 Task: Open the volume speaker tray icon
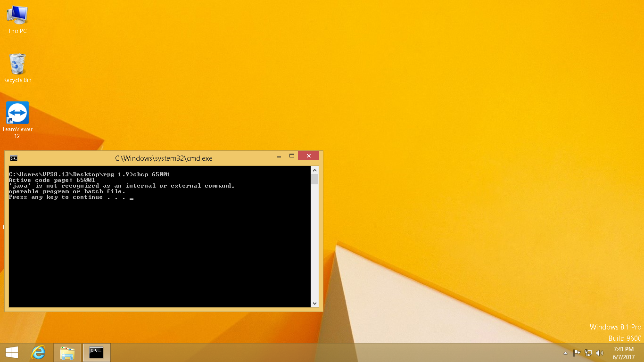point(600,353)
